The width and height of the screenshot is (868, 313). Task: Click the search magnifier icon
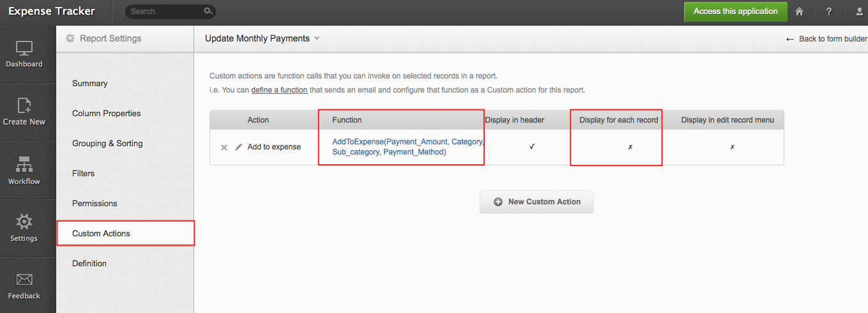coord(208,11)
